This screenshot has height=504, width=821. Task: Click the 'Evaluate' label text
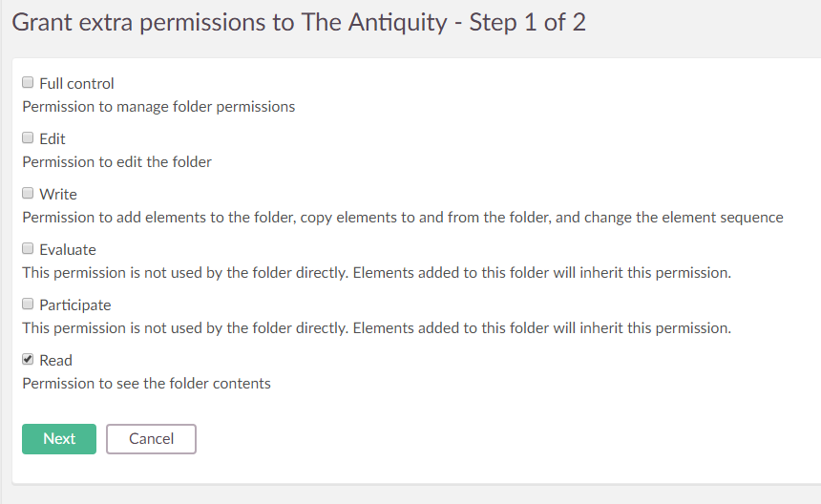pos(68,250)
